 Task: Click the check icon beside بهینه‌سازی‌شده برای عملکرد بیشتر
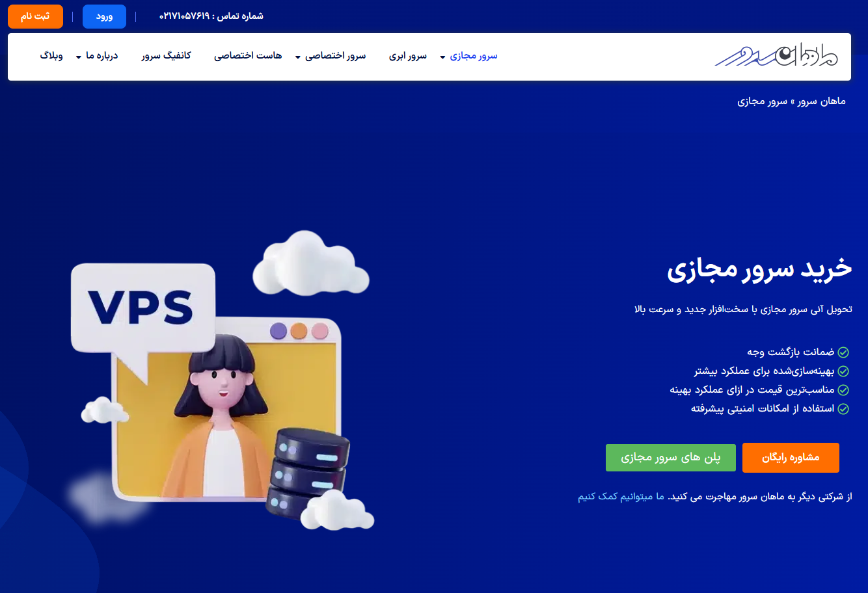click(843, 371)
